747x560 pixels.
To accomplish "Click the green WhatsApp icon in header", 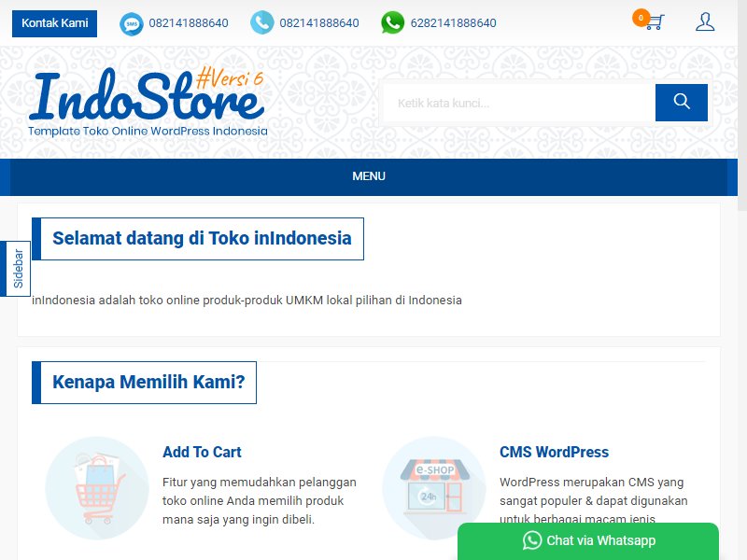I will coord(392,22).
